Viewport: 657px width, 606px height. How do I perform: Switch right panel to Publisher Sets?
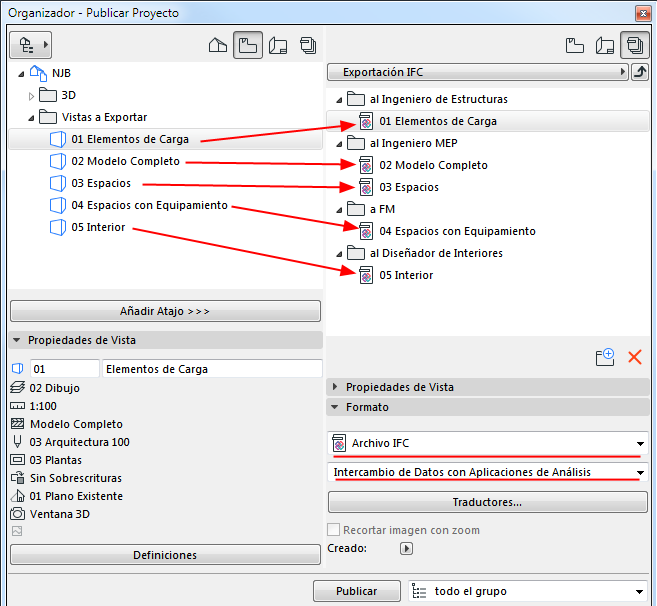635,45
